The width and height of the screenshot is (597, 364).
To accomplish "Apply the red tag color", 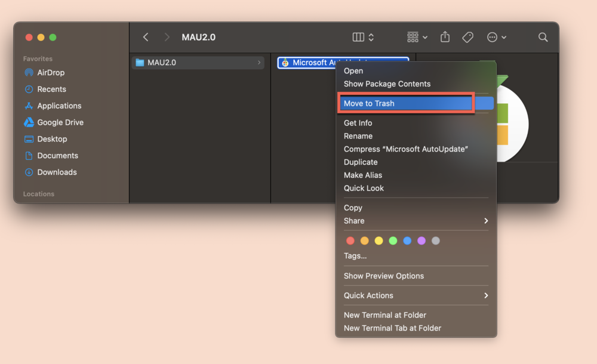I will 350,240.
